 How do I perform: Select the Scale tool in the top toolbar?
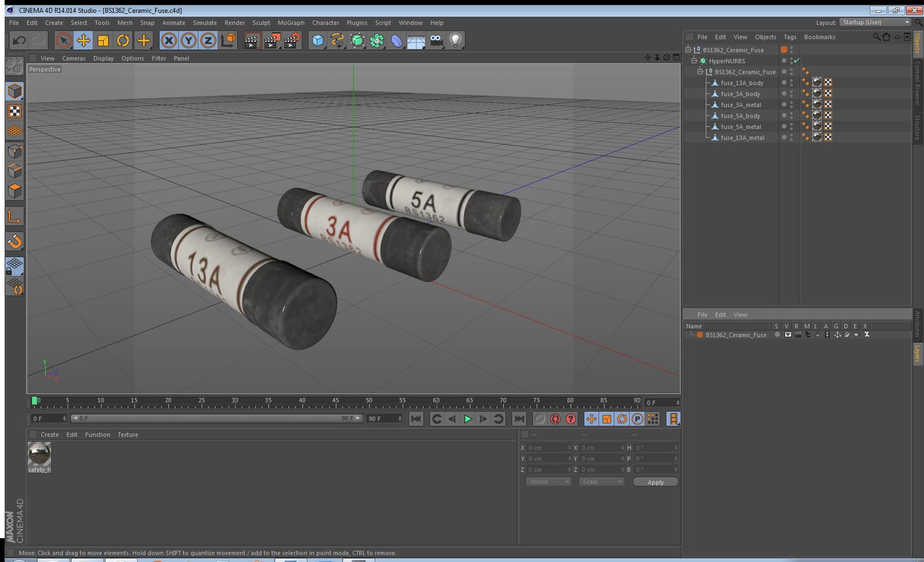(103, 40)
